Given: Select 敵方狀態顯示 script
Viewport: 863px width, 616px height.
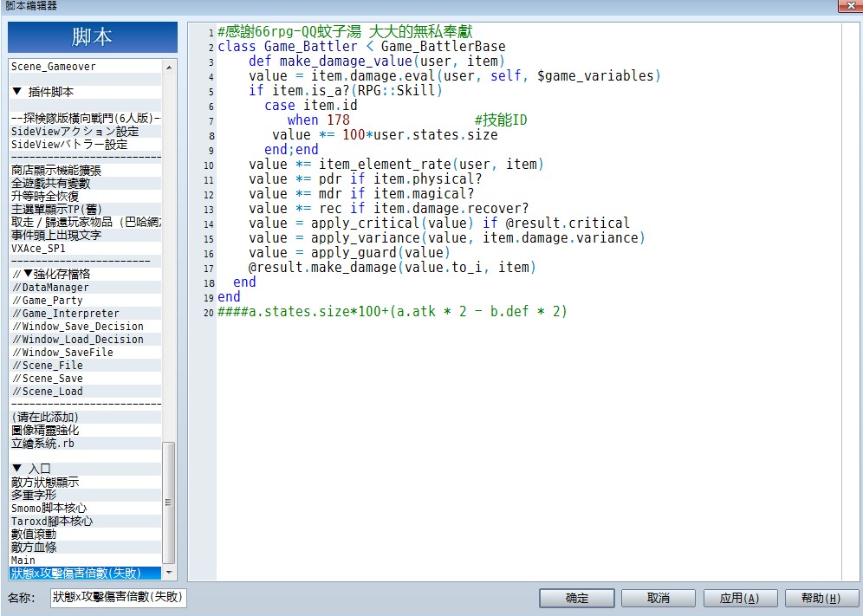Looking at the screenshot, I should coord(85,483).
